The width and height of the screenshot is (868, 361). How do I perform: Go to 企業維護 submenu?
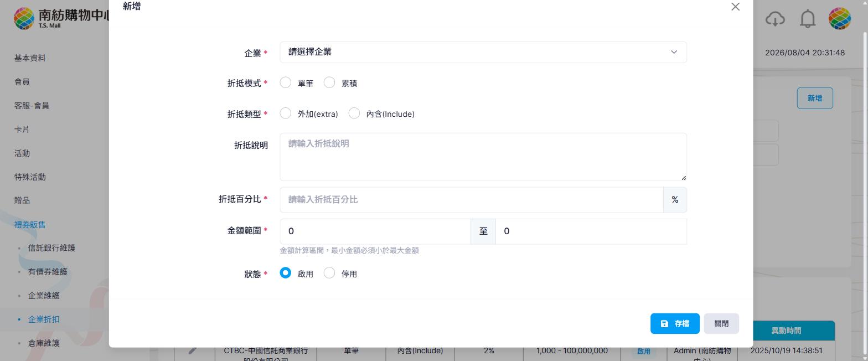(x=44, y=296)
